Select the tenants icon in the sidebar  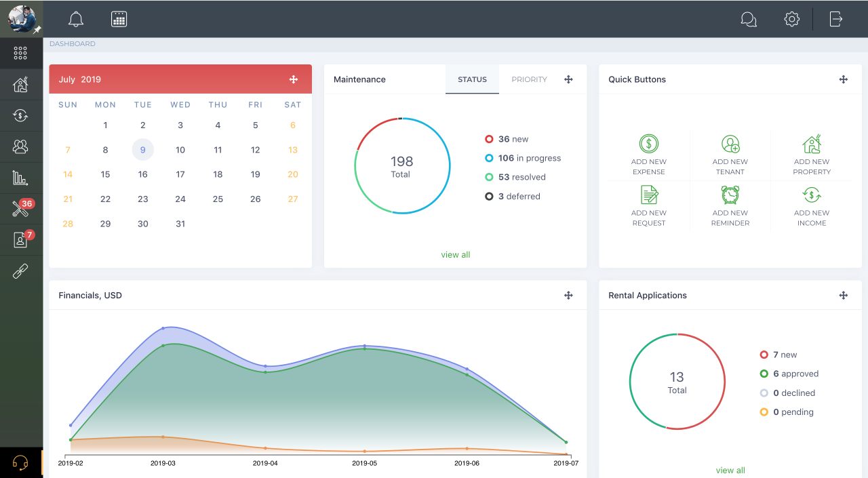click(20, 146)
